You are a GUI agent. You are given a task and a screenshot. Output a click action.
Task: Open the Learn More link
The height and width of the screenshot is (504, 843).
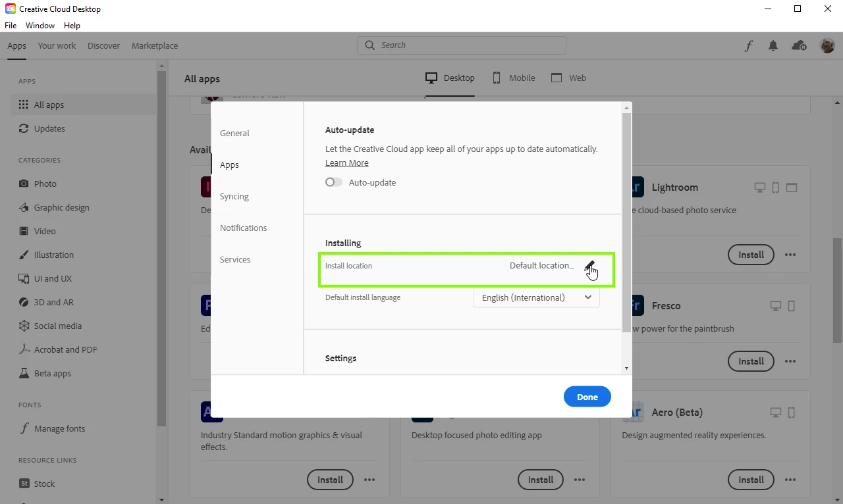pos(347,163)
